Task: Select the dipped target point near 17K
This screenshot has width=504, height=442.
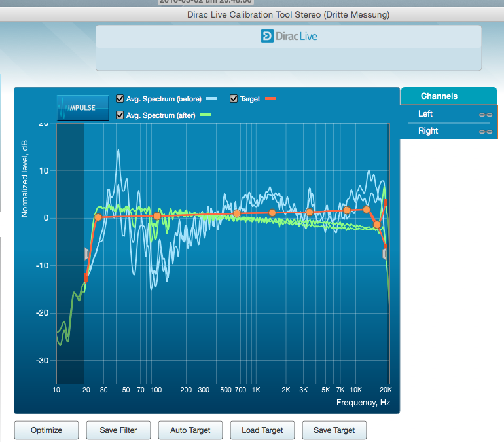Action: tap(377, 225)
